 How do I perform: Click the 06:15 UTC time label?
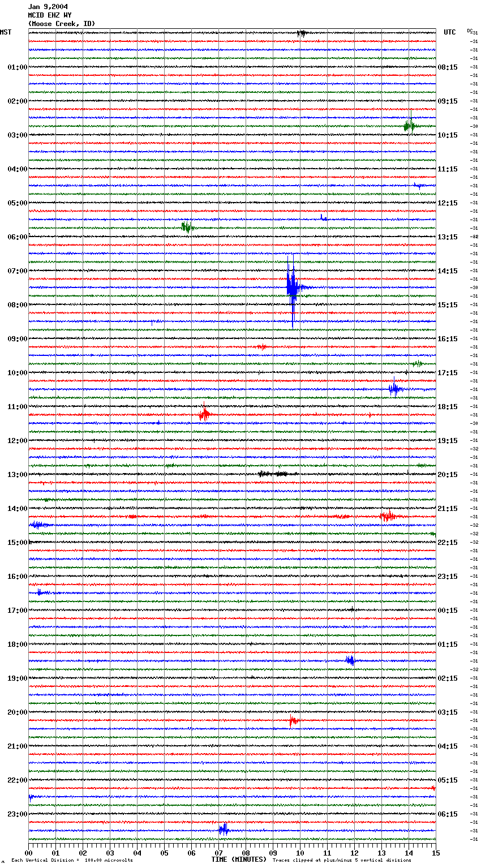448,814
